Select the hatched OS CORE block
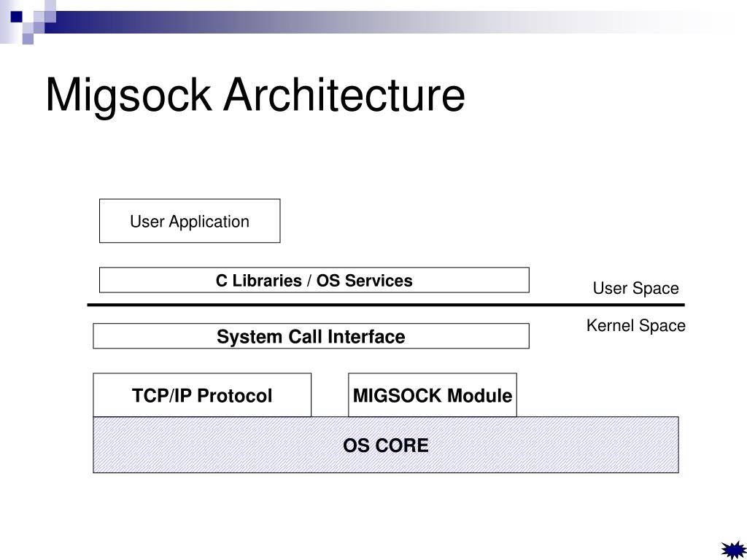The image size is (747, 560). 386,445
